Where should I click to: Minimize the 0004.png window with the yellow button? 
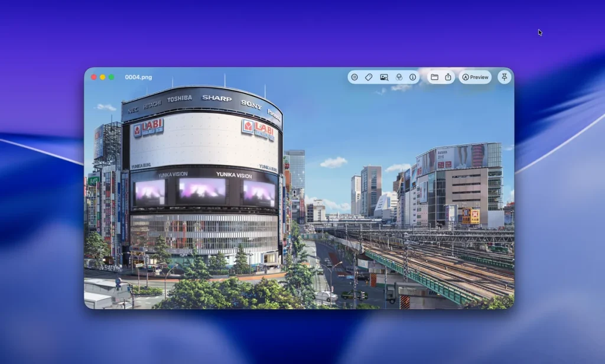(103, 77)
